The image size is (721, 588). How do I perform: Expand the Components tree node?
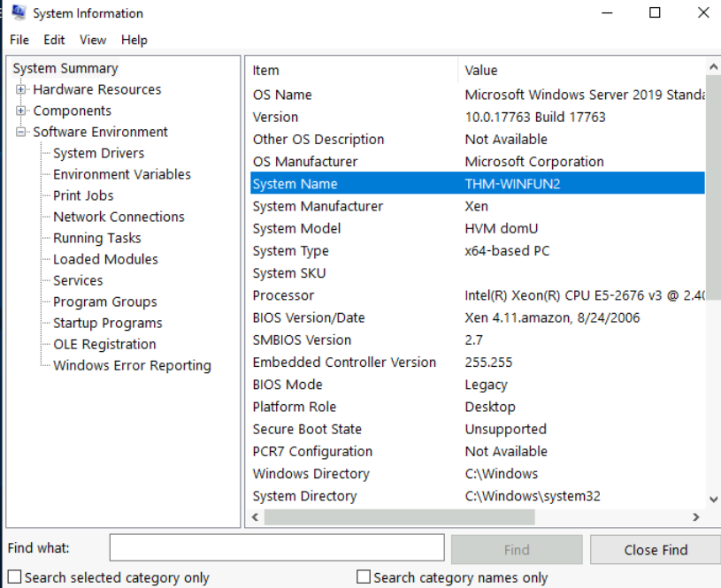[20, 111]
